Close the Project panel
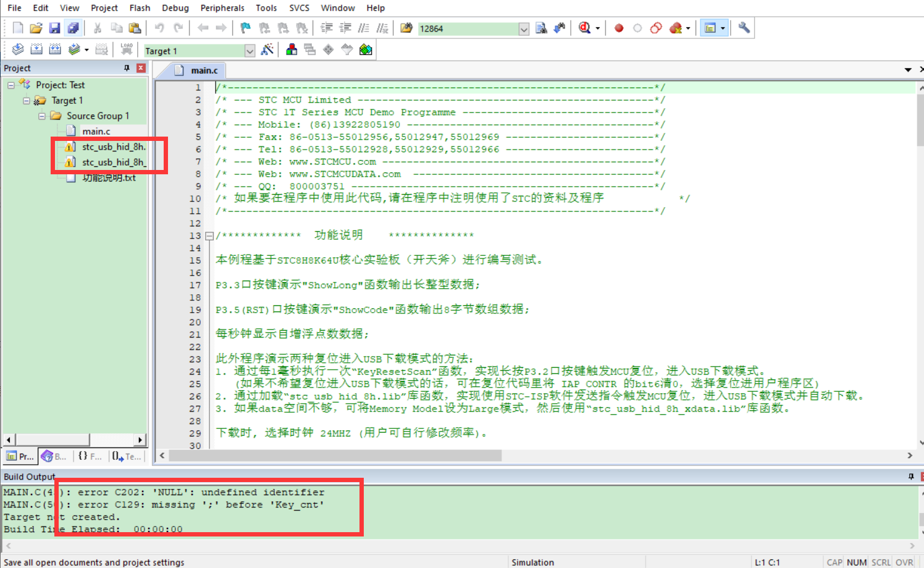The width and height of the screenshot is (924, 568). point(141,68)
